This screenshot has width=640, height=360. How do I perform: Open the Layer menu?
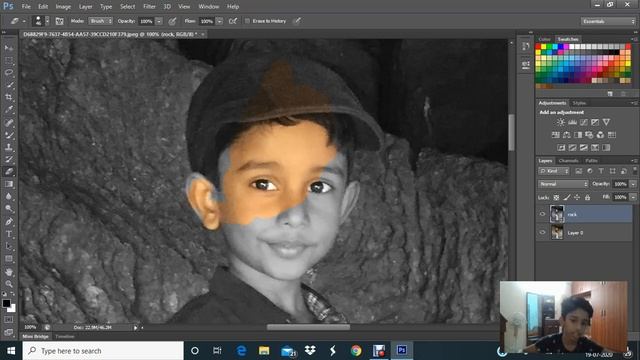85,7
